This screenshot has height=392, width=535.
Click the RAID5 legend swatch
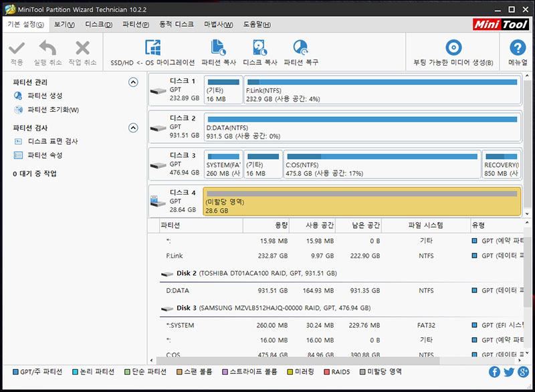[327, 372]
